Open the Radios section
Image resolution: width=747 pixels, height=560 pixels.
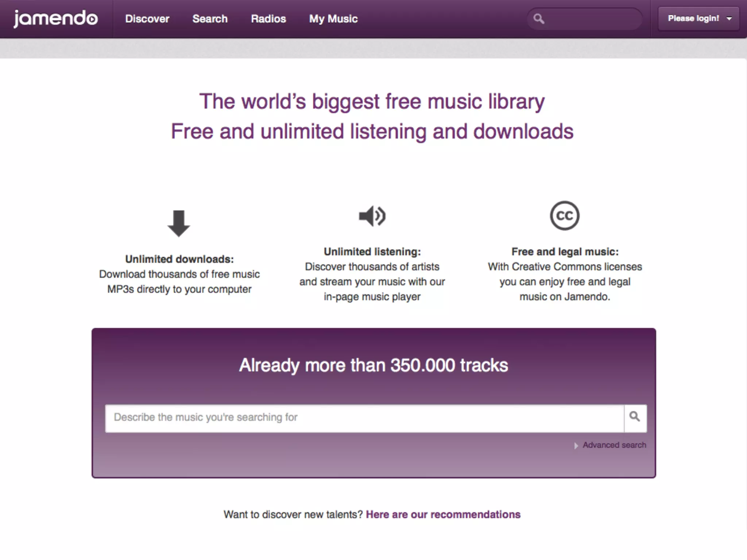(268, 19)
